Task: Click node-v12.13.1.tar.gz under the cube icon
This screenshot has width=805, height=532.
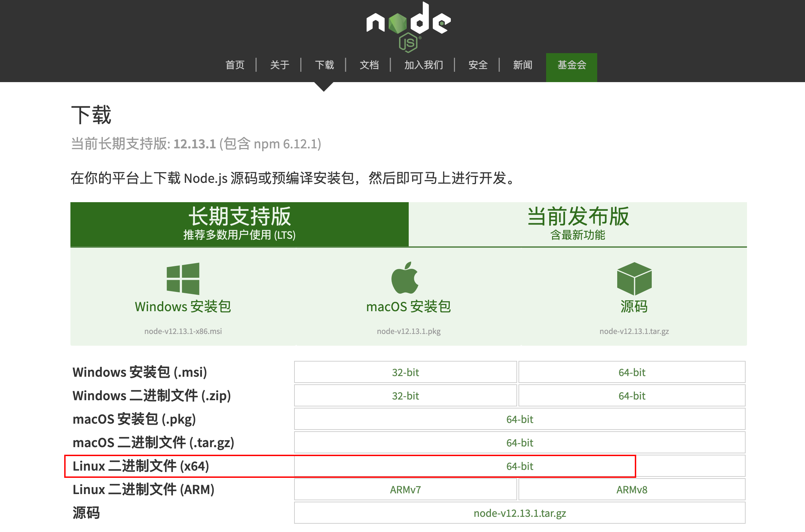Action: [x=634, y=331]
